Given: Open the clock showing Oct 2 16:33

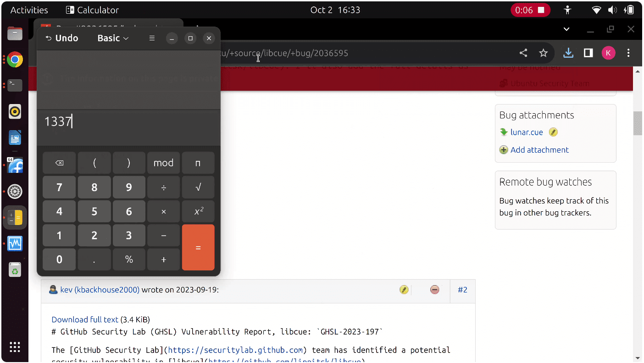Looking at the screenshot, I should click(x=335, y=10).
